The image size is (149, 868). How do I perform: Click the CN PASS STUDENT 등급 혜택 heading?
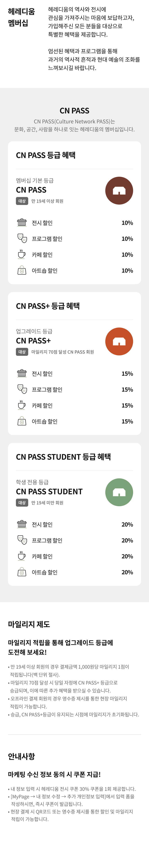[63, 457]
